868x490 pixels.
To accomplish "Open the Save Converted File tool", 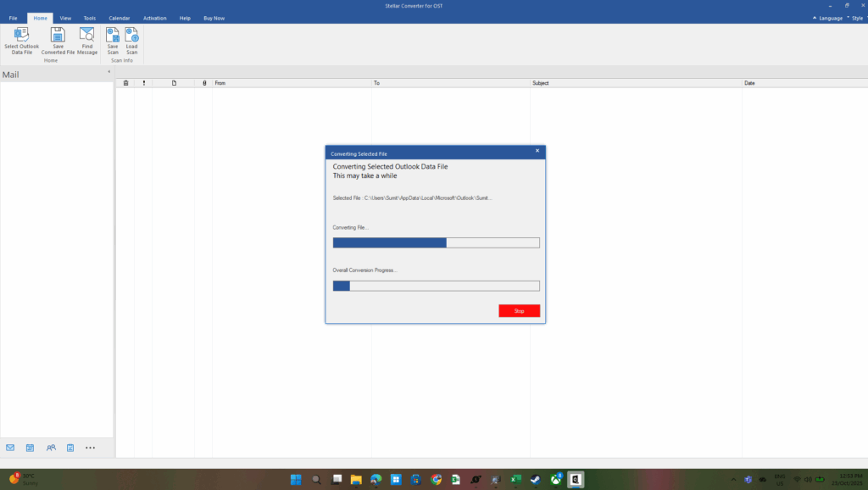I will tap(57, 38).
